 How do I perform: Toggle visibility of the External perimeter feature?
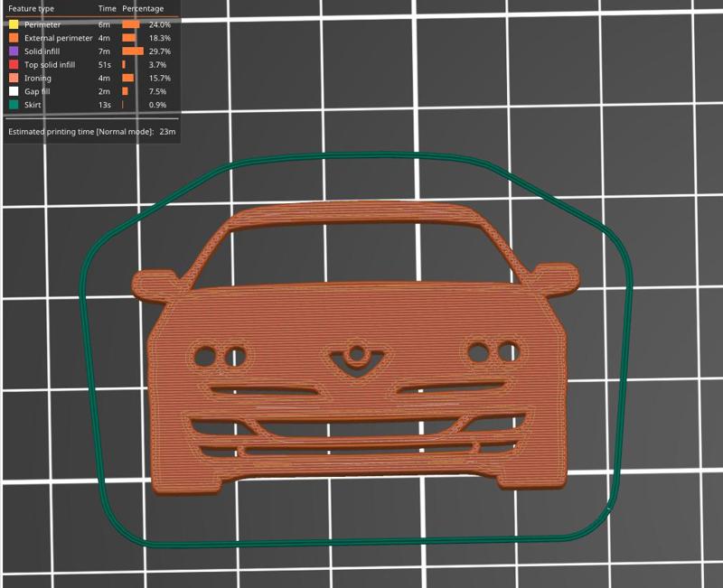click(57, 38)
